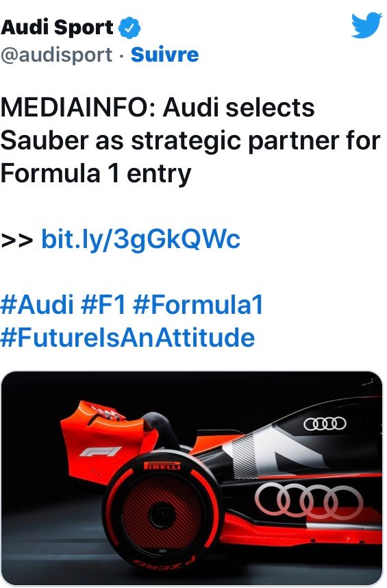Open the Audi Sport profile name

click(x=57, y=27)
